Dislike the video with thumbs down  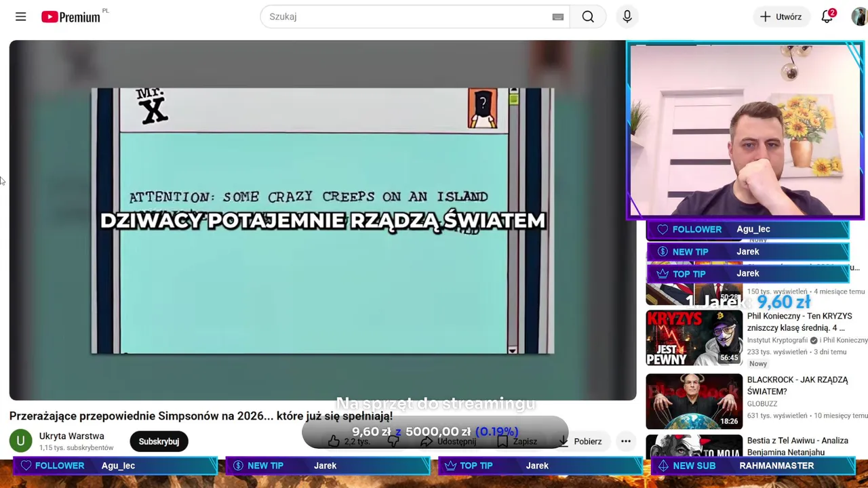pyautogui.click(x=393, y=441)
